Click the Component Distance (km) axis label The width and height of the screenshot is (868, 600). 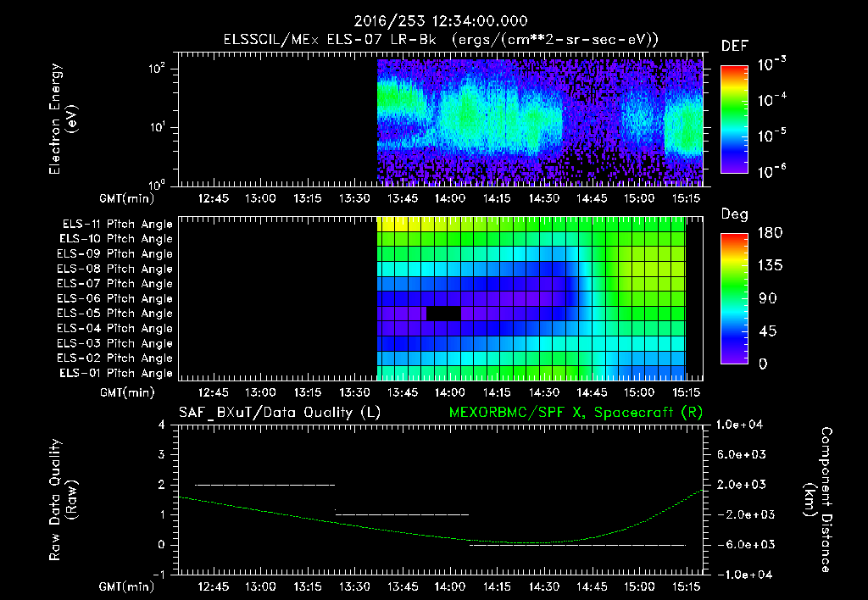(x=818, y=500)
